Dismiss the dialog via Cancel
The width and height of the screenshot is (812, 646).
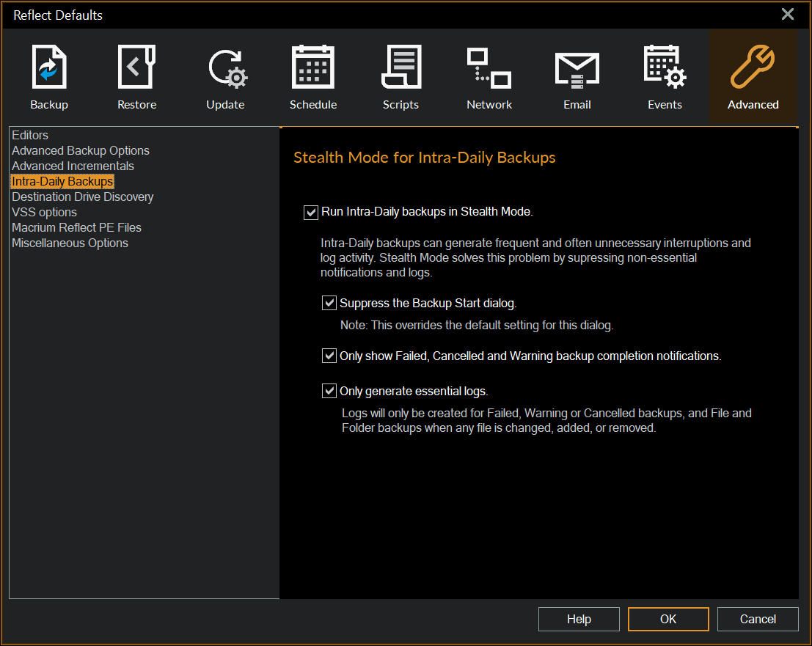pos(758,619)
